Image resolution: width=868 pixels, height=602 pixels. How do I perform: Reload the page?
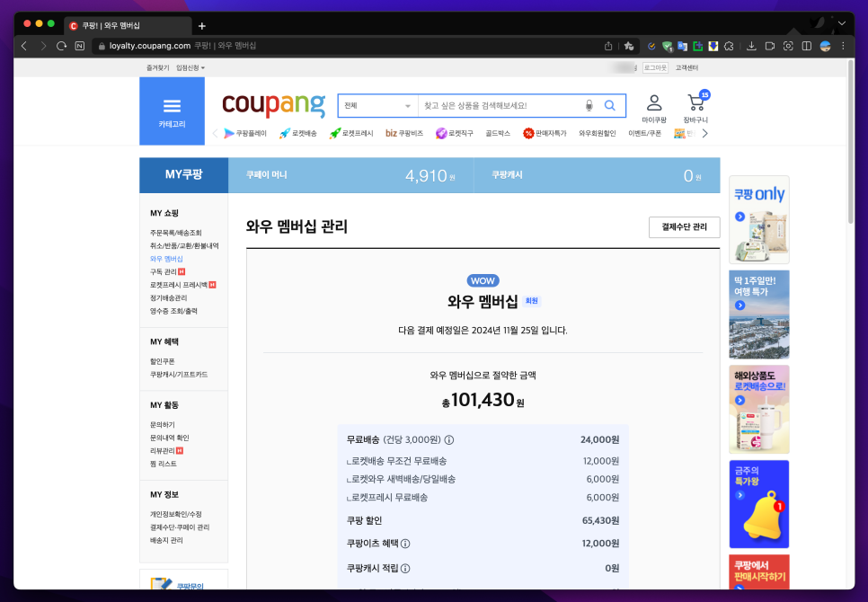[x=61, y=46]
